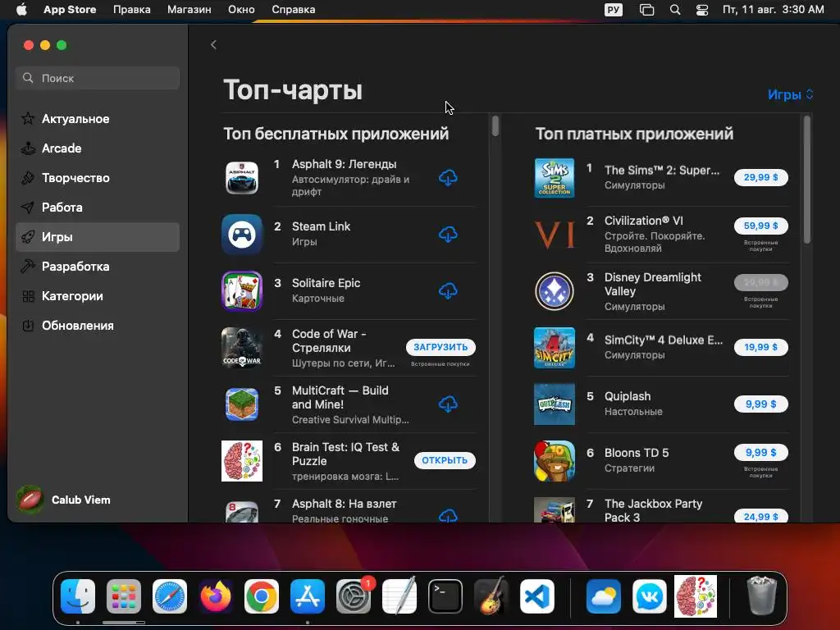Open the Магазин menu
Screen dimensions: 840x630
click(189, 10)
